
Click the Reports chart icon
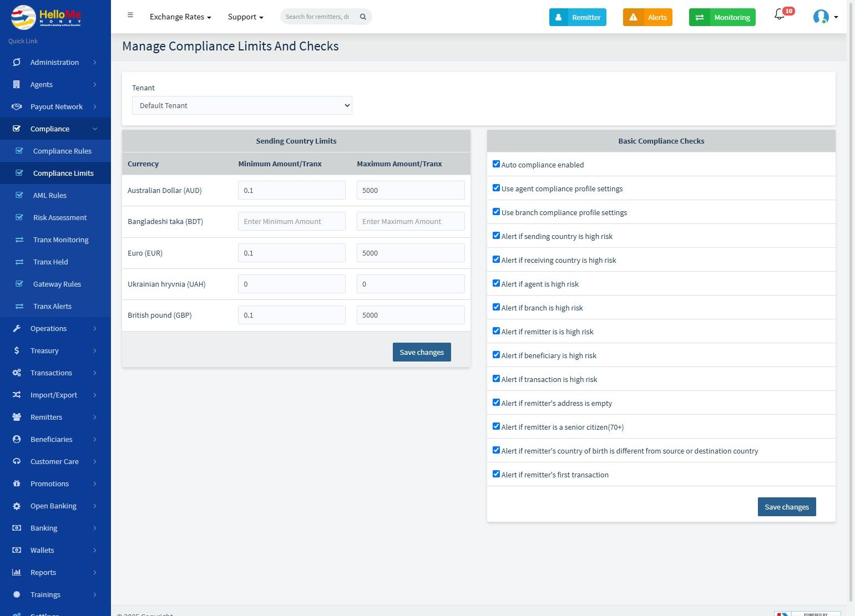17,572
